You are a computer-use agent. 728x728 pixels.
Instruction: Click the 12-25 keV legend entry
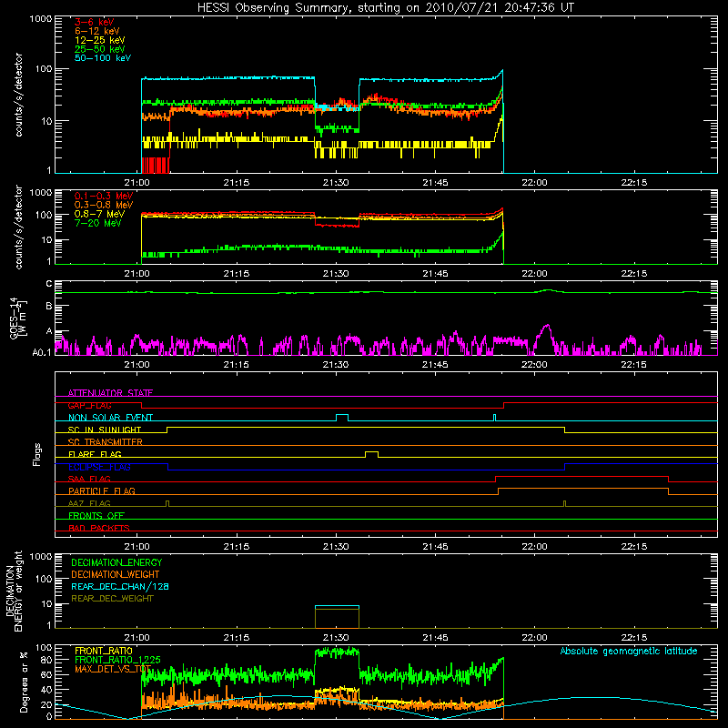tap(99, 40)
